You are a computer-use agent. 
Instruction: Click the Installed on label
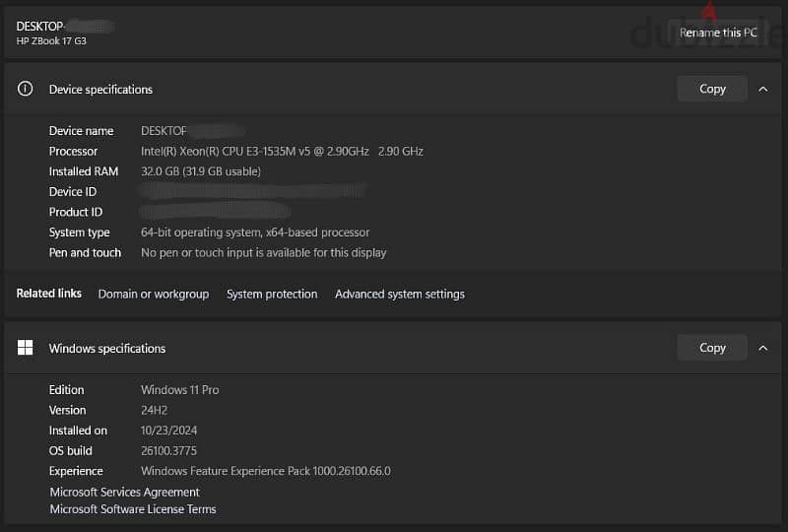78,431
